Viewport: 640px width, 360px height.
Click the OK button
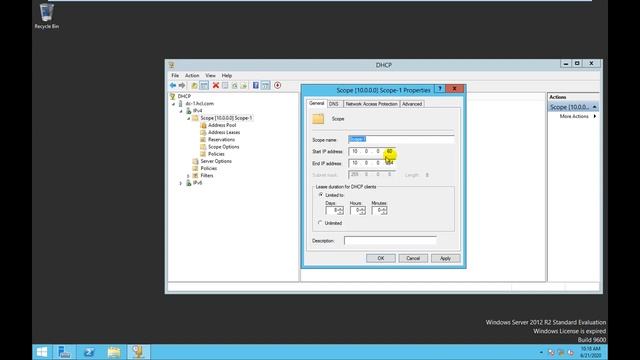pyautogui.click(x=381, y=258)
